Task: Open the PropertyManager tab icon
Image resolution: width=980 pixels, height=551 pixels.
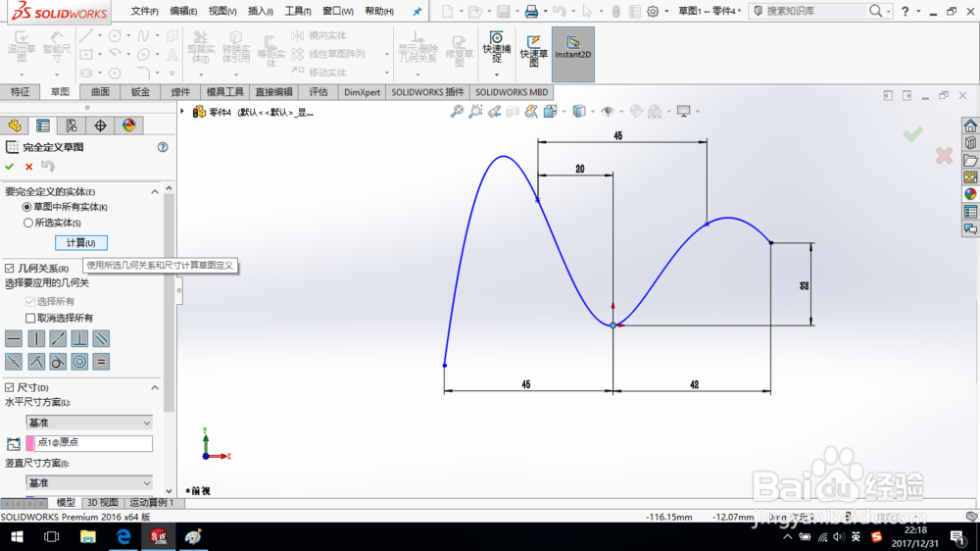Action: tap(43, 125)
